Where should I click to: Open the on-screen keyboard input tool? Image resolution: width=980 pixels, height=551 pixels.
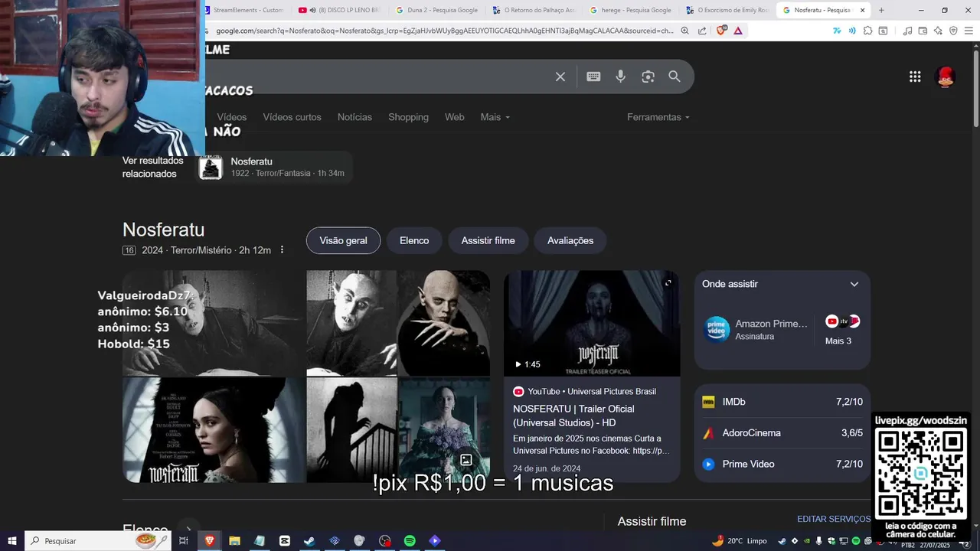pos(593,77)
